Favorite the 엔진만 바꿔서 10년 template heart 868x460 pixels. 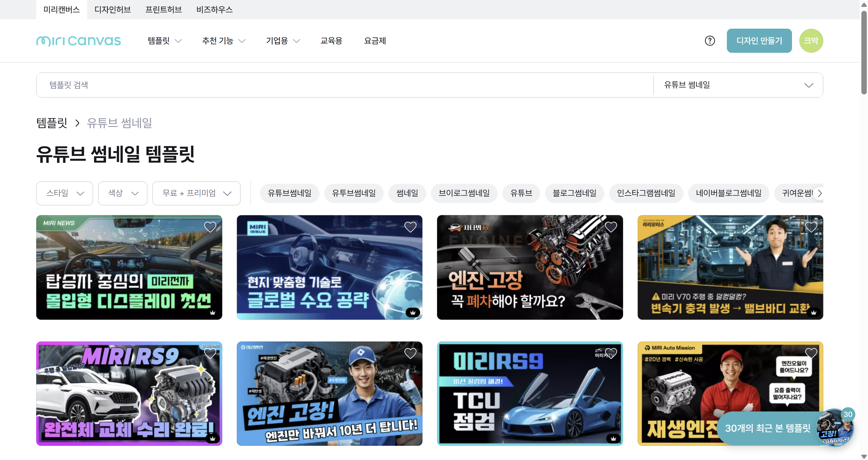pos(410,353)
